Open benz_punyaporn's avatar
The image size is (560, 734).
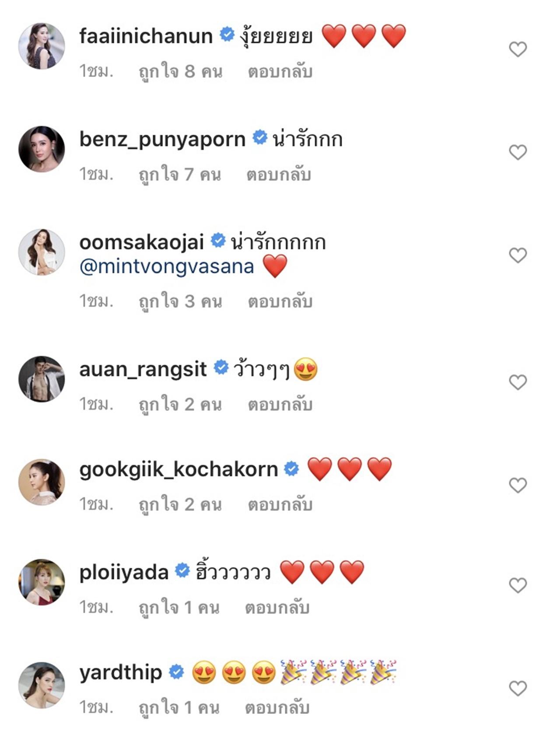tap(42, 149)
